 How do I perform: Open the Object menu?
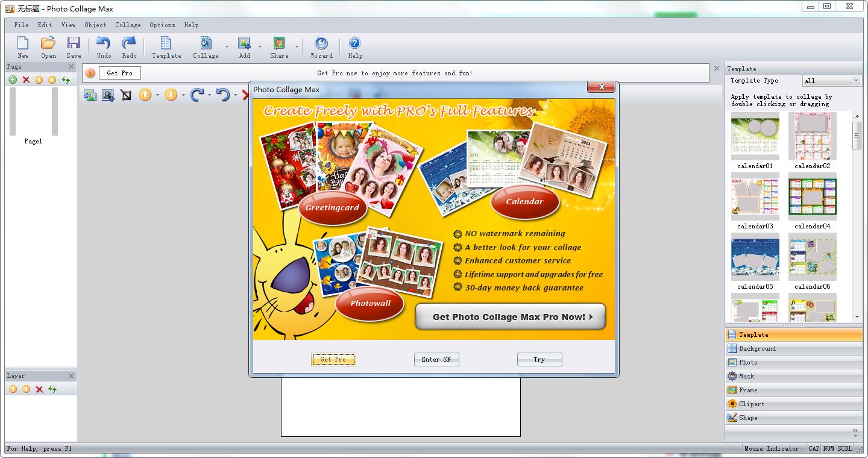(x=95, y=25)
